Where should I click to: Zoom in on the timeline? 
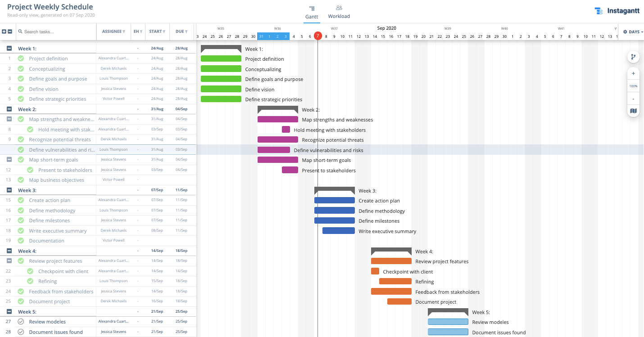[633, 73]
